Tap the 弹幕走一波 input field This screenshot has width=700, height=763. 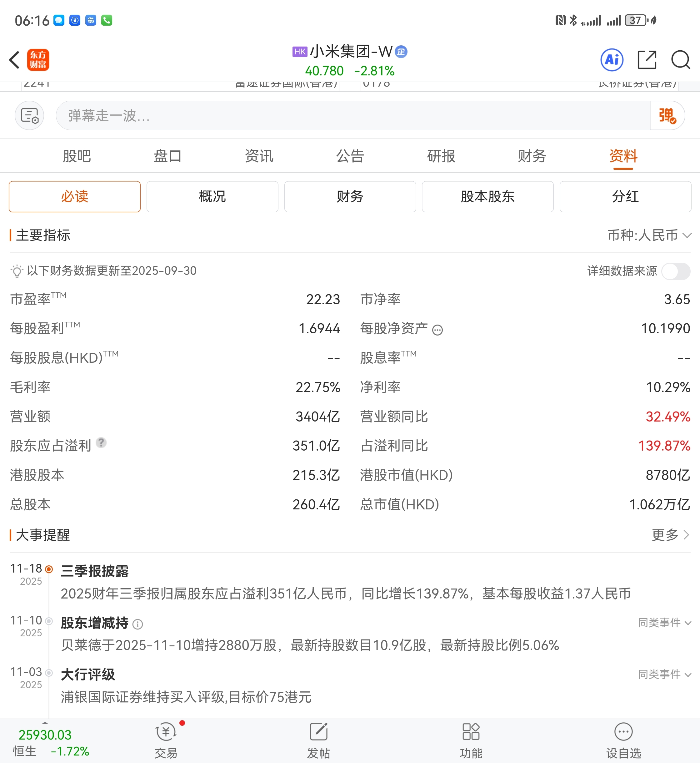[x=352, y=116]
